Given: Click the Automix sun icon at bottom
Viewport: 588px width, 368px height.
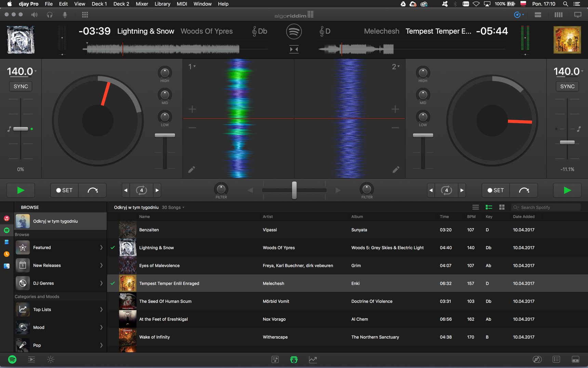Looking at the screenshot, I should [x=51, y=359].
